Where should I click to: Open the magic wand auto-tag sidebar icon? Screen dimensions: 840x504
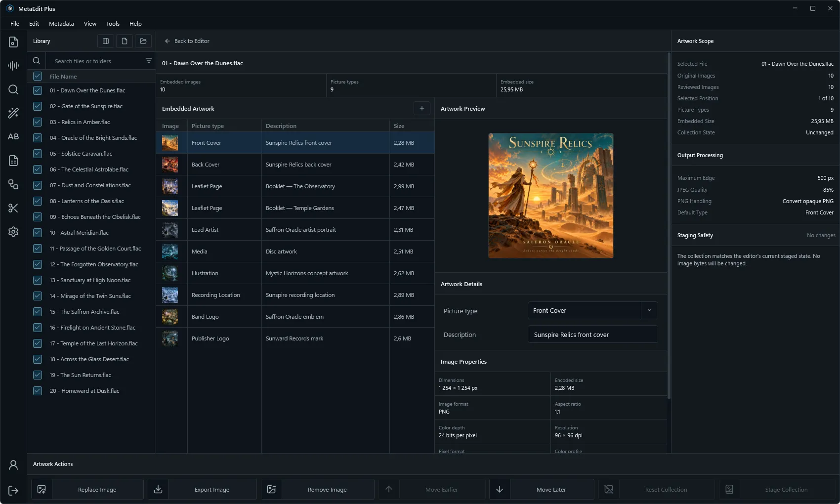tap(13, 113)
